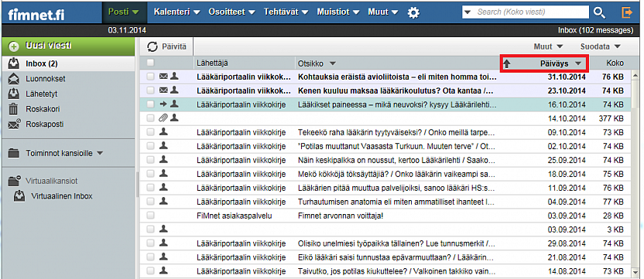Click the Lähetetyt sent folder icon
The height and width of the screenshot is (279, 644).
tap(14, 94)
